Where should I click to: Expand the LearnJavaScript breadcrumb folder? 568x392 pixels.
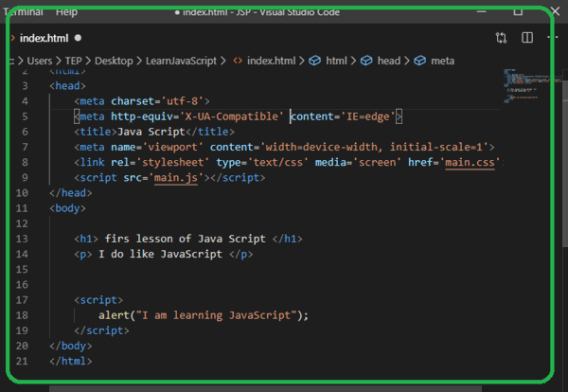tap(181, 61)
